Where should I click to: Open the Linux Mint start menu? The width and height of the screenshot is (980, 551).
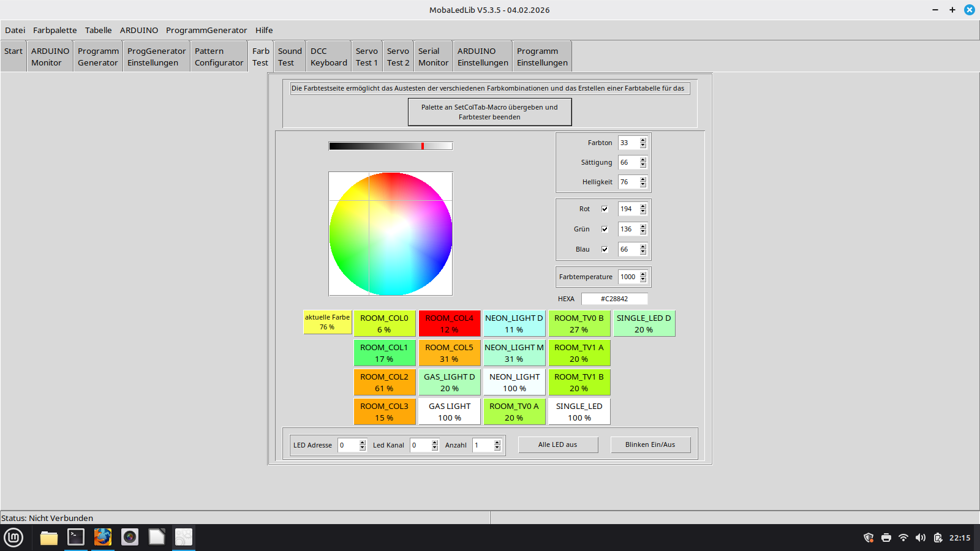click(x=13, y=538)
